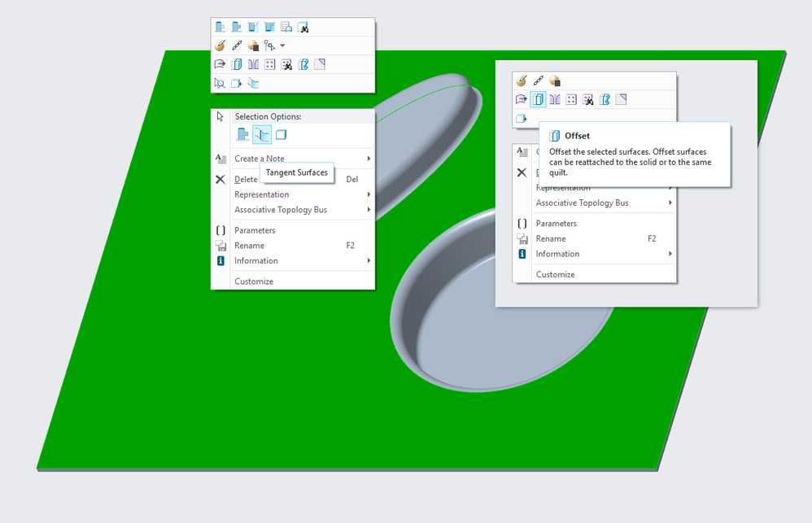Open the dropdown arrow next to the pick tool
This screenshot has height=523, width=812.
tap(282, 46)
